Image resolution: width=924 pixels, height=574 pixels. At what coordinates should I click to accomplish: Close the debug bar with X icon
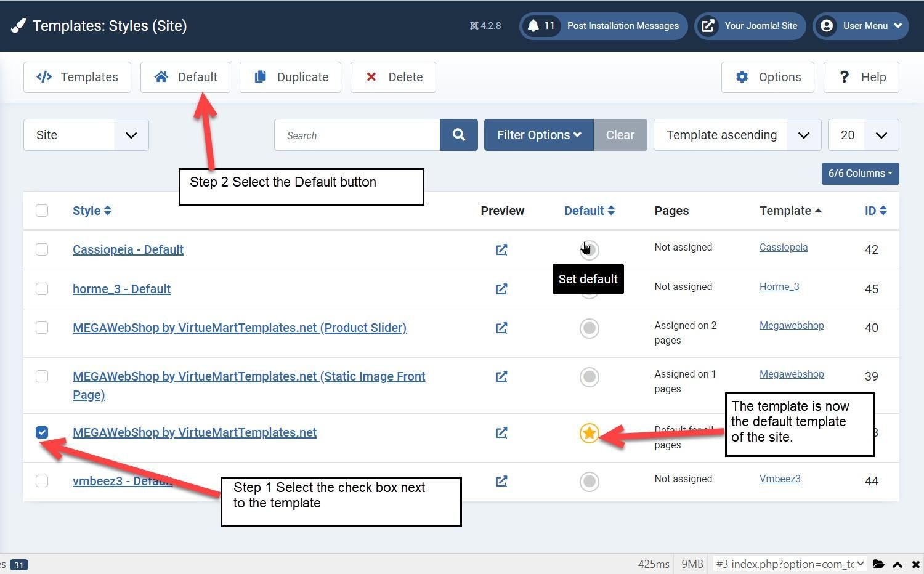916,565
